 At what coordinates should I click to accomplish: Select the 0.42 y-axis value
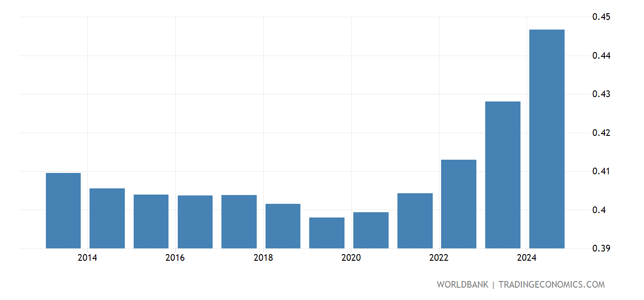[601, 133]
